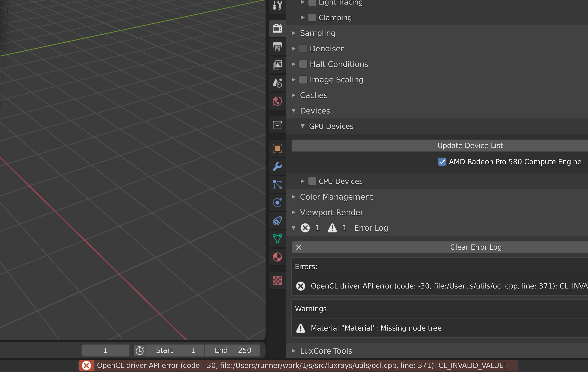Open the Modifier Properties wrench tab
This screenshot has height=372, width=588.
click(277, 166)
